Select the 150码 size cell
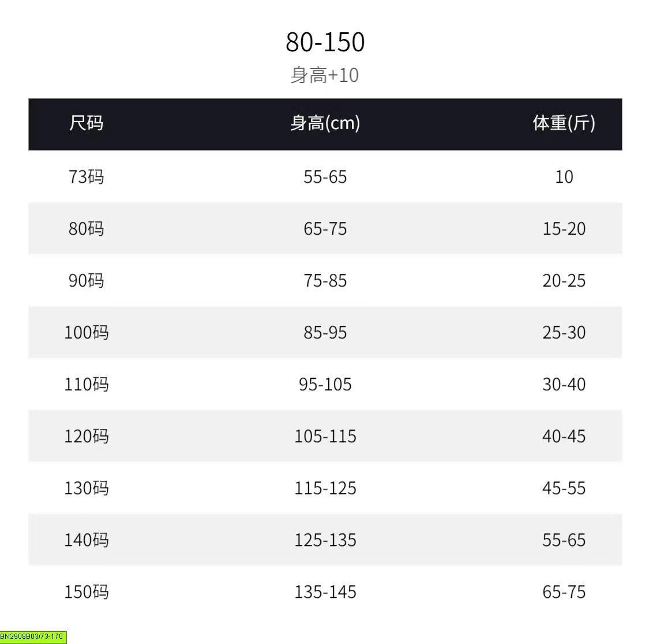 pyautogui.click(x=86, y=592)
